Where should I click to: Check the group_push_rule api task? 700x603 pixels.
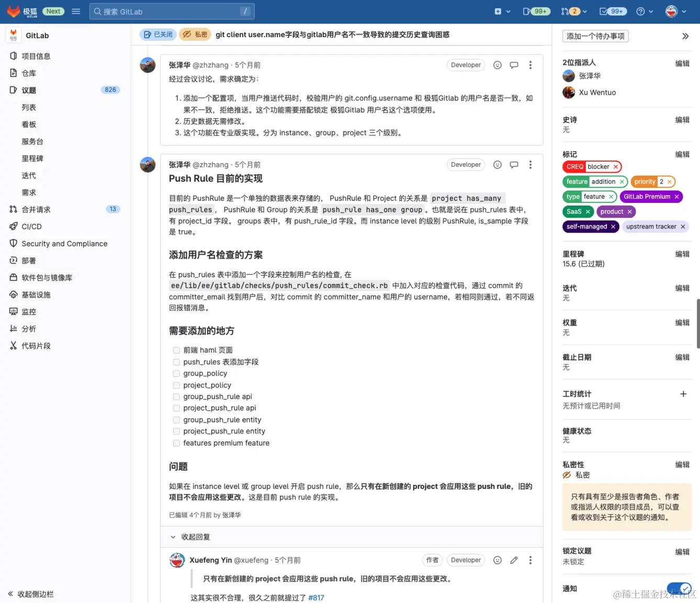pyautogui.click(x=176, y=396)
